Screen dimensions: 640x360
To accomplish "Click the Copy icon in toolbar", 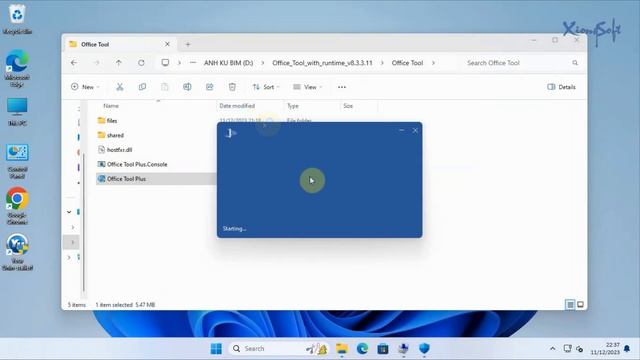I will tap(142, 87).
